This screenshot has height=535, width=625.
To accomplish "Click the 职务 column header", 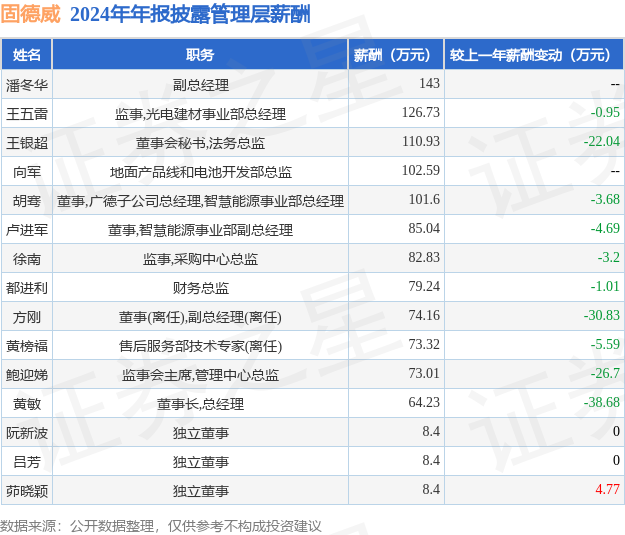I will (200, 55).
